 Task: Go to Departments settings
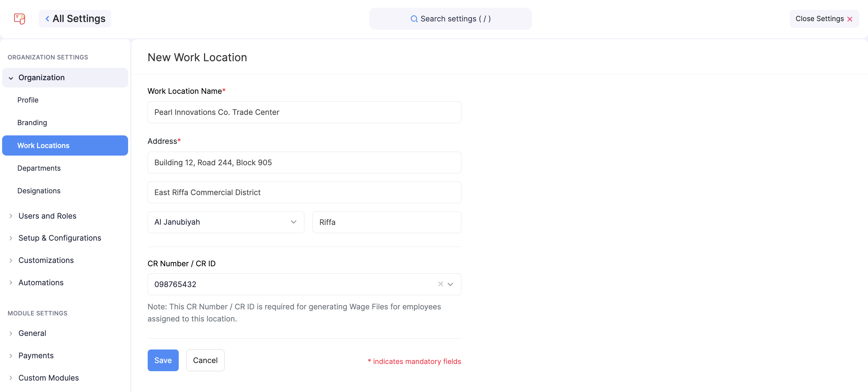click(39, 168)
